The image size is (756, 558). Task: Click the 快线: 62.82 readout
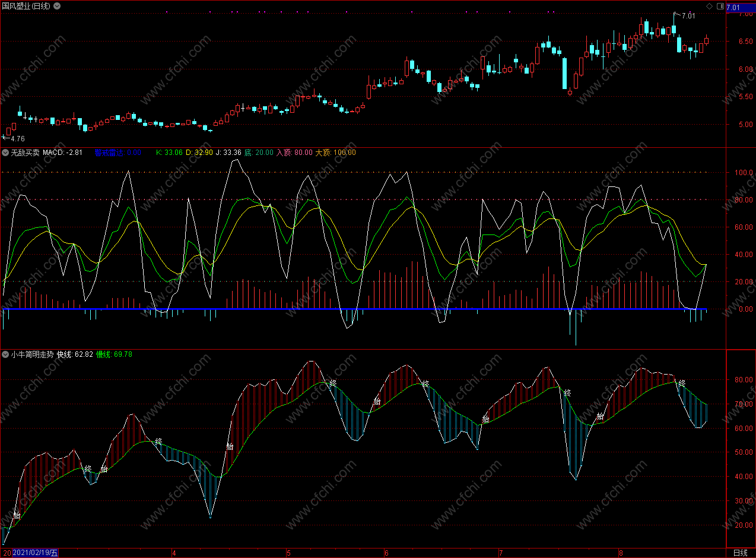pos(75,354)
